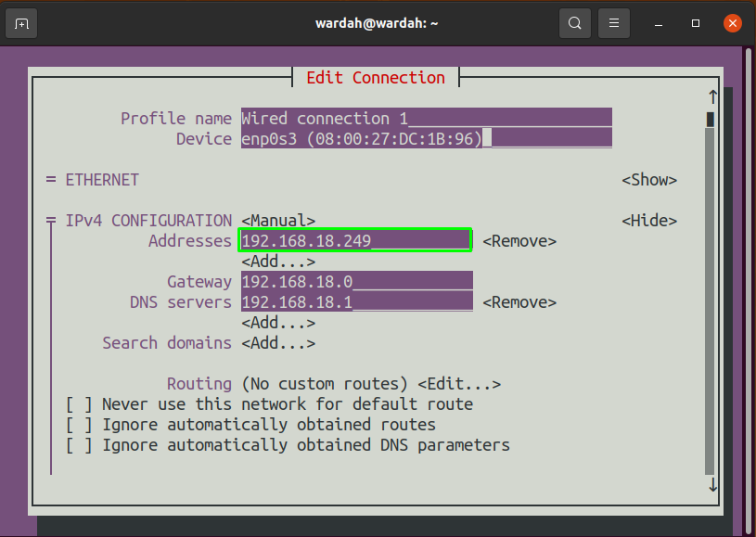
Task: Click the (No custom routes) text
Action: point(325,384)
